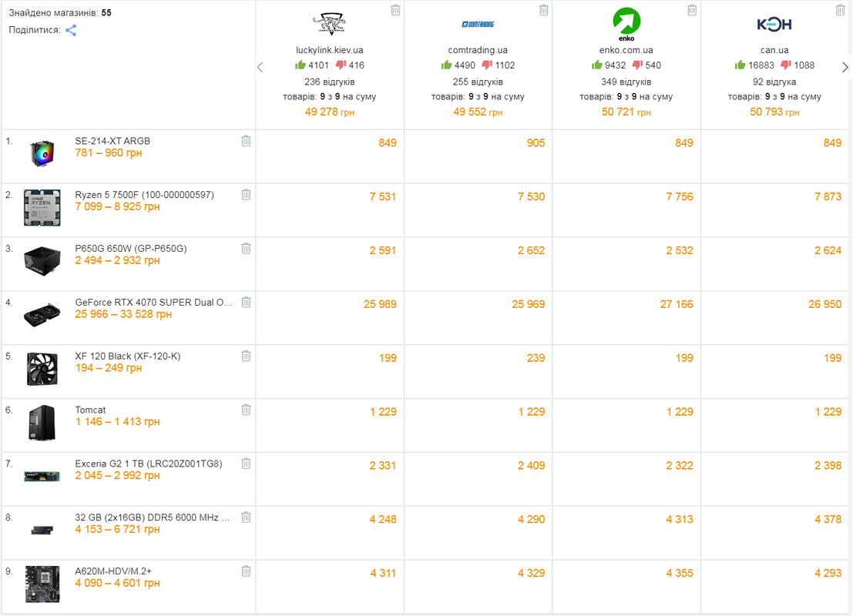Click price 2 398 for Exceria at can.ua

[828, 466]
